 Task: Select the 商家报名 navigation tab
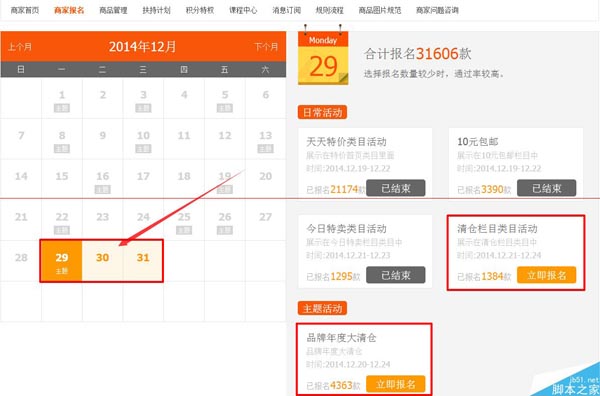[69, 10]
